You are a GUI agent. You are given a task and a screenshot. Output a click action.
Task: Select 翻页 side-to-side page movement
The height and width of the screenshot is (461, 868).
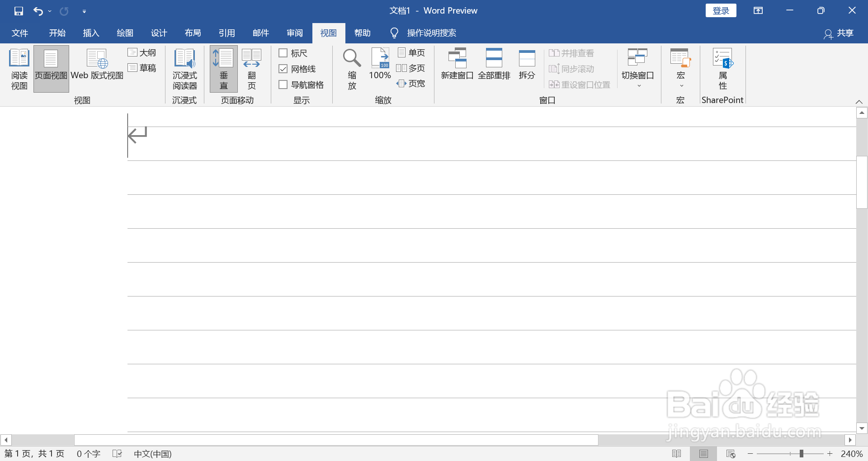coord(252,69)
